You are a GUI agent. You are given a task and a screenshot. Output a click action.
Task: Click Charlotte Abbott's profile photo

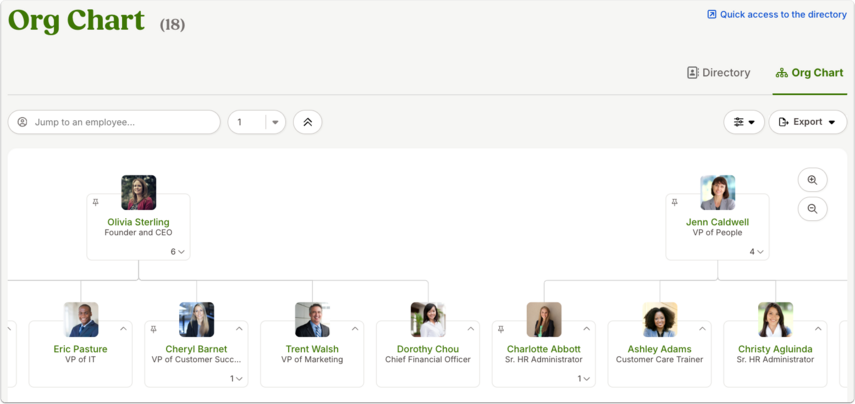544,319
